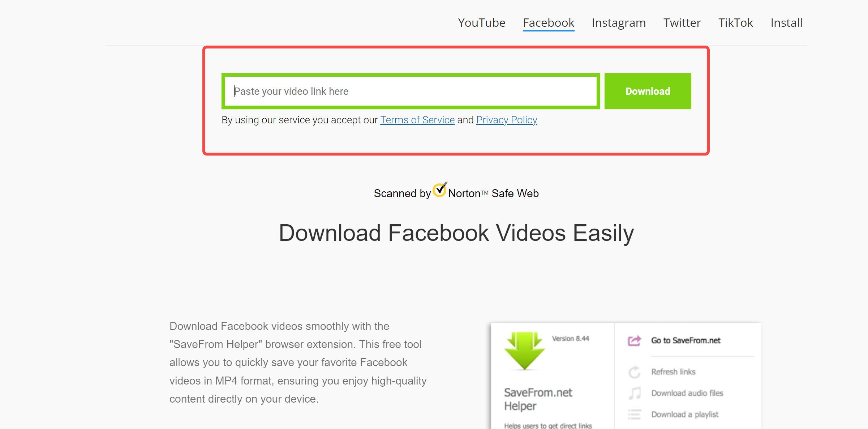Click the green Download button

click(x=648, y=91)
